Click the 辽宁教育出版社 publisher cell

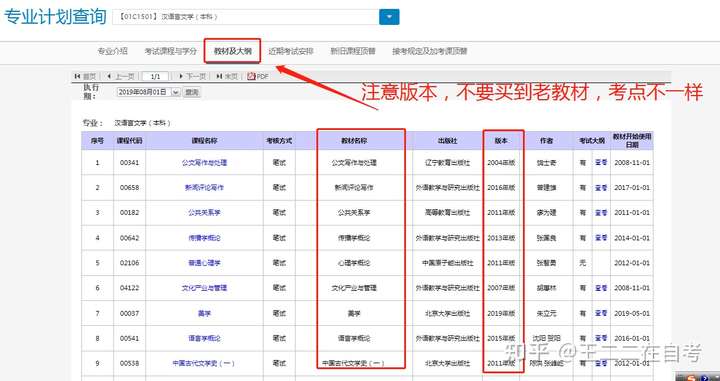(x=447, y=162)
